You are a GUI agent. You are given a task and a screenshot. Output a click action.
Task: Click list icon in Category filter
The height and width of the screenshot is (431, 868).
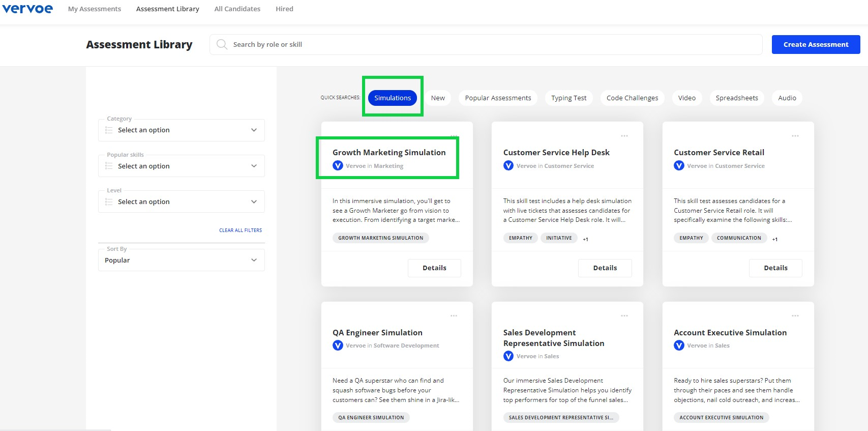pyautogui.click(x=109, y=130)
